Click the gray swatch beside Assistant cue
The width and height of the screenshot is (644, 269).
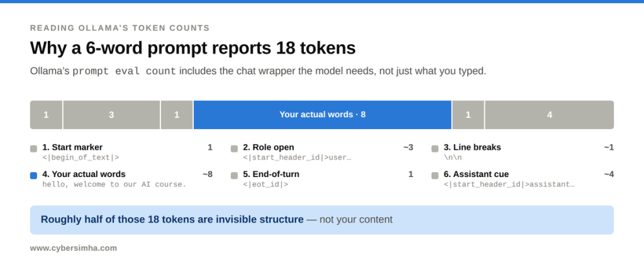click(435, 176)
